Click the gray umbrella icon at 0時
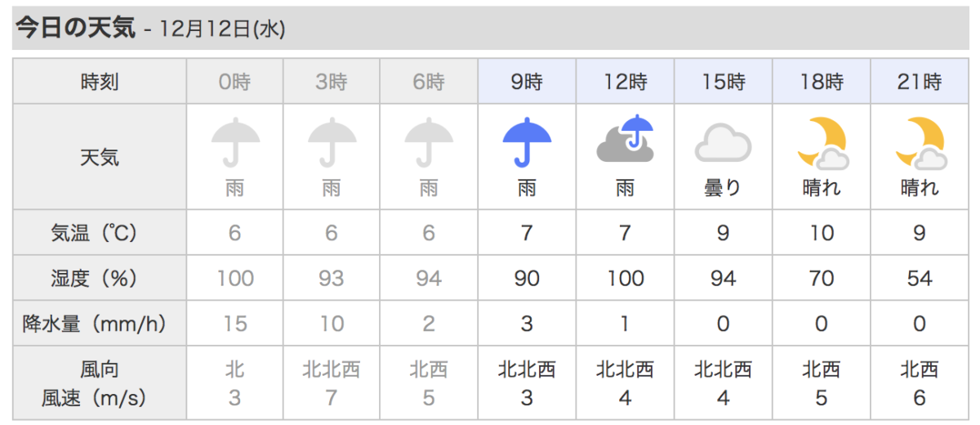The height and width of the screenshot is (425, 980). click(235, 142)
